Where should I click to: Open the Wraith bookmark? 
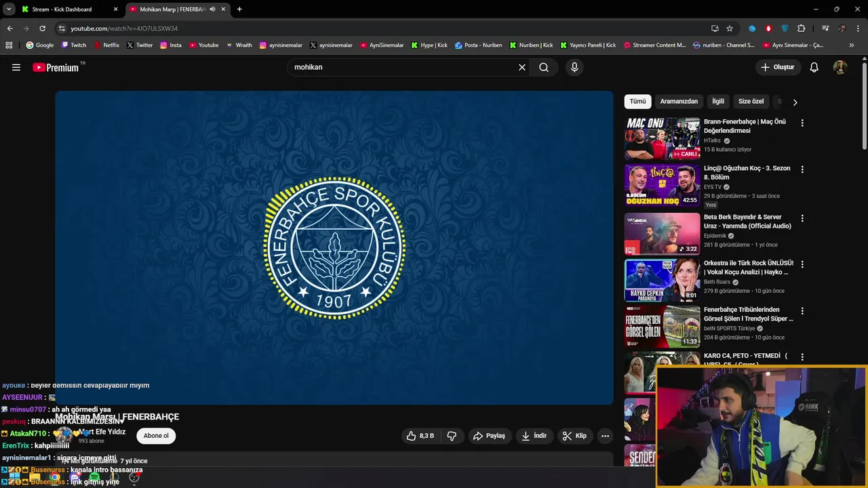239,45
